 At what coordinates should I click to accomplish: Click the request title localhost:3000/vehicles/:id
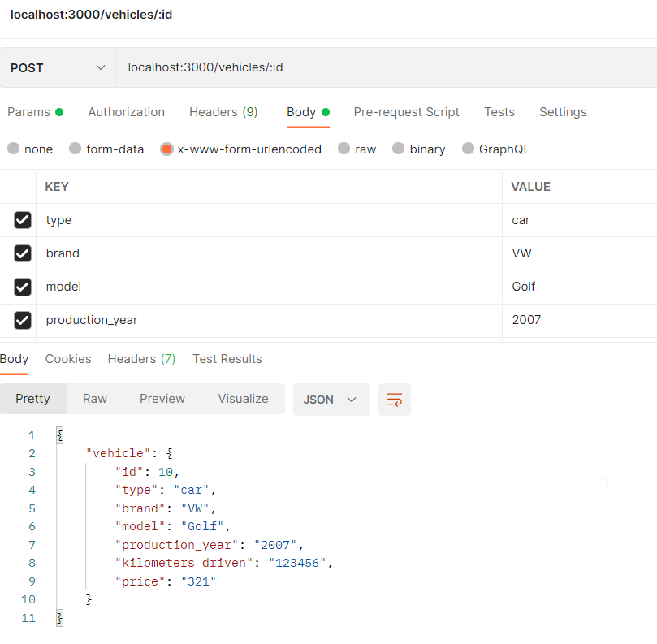point(91,15)
